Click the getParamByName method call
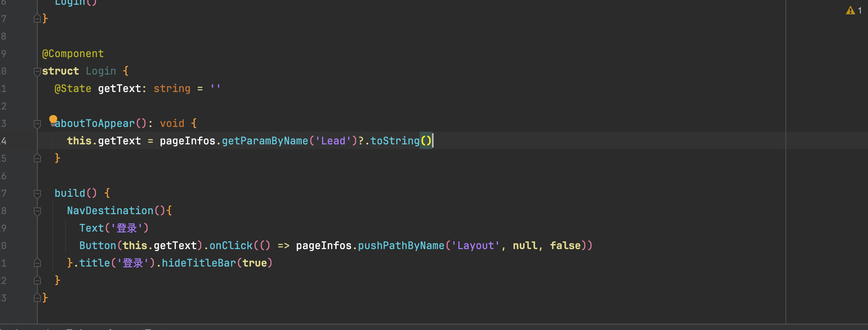 [x=265, y=141]
